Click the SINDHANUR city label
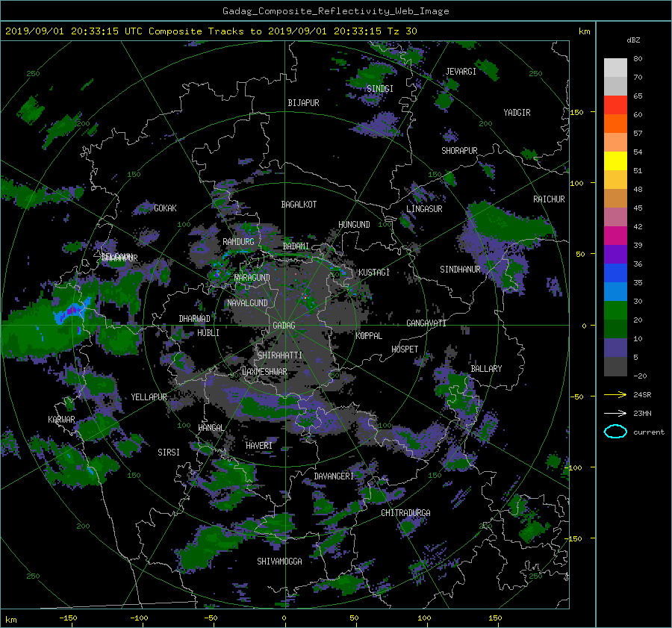This screenshot has width=672, height=628. coord(460,270)
